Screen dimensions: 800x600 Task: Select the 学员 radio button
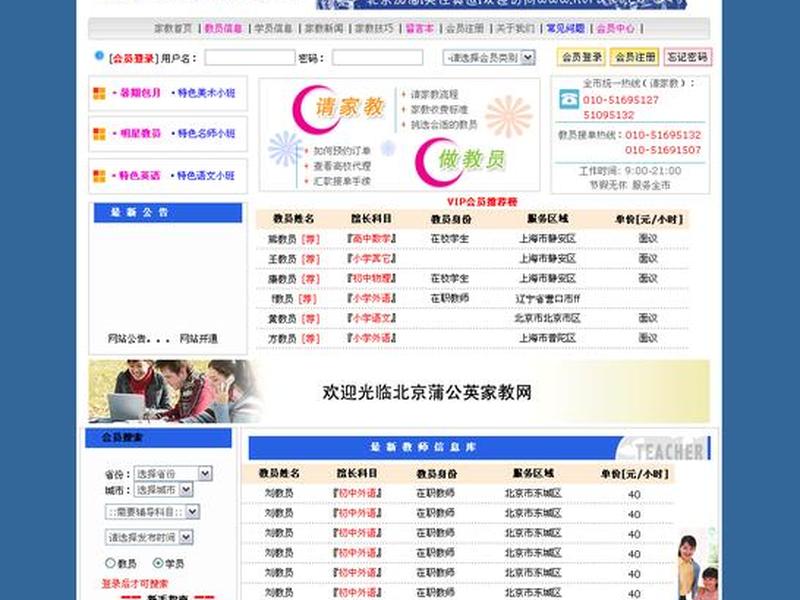(x=158, y=563)
